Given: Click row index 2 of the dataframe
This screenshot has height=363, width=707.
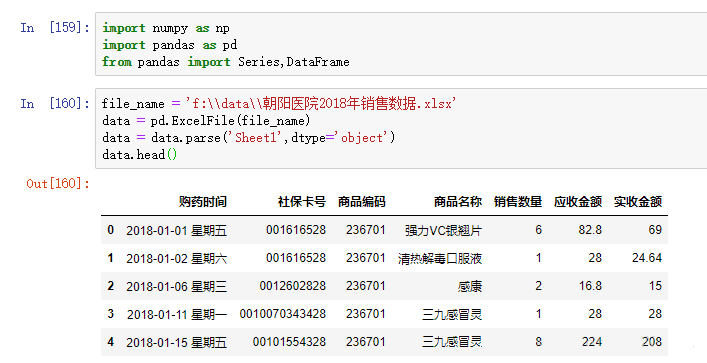Looking at the screenshot, I should click(x=110, y=286).
